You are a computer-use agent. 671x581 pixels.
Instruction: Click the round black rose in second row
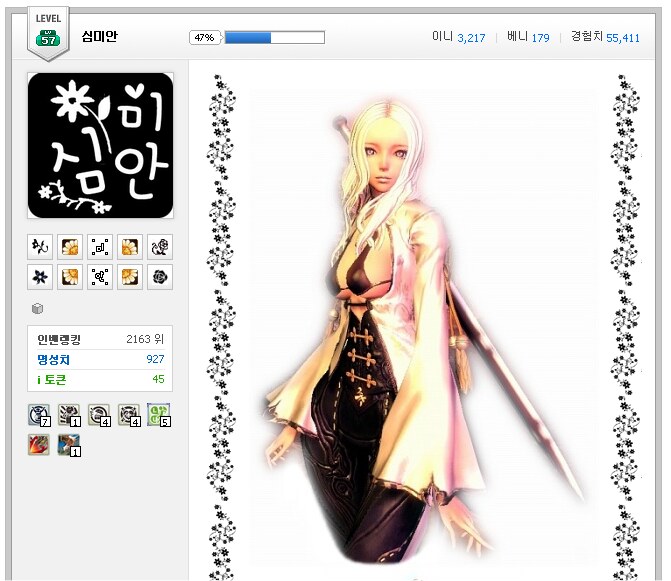point(159,277)
